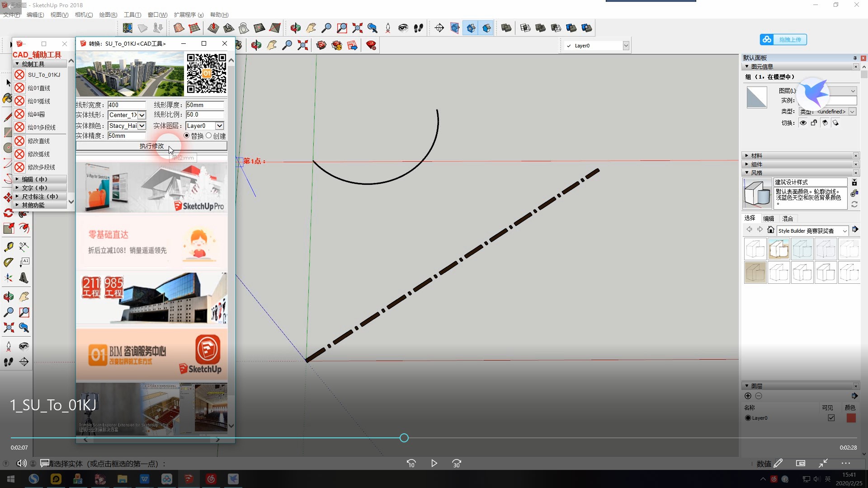Screen dimensions: 868x488
Task: Select the Sandbox From Scratch grid tool
Action: point(194,28)
